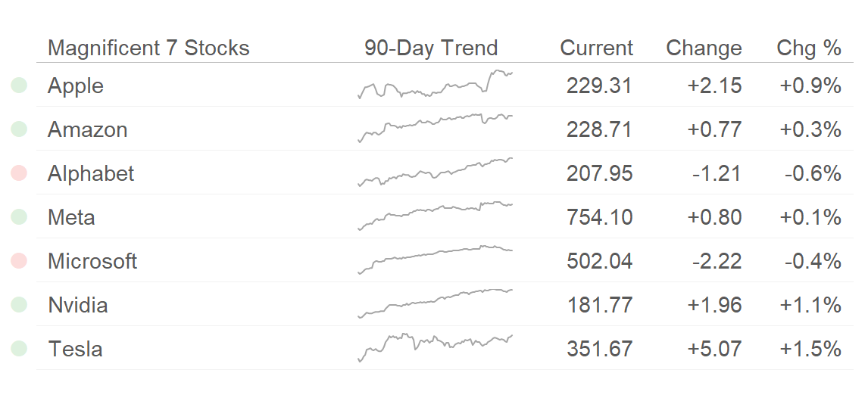Click the 90-Day Trend column header
Screen dimensions: 868x398
(x=431, y=48)
